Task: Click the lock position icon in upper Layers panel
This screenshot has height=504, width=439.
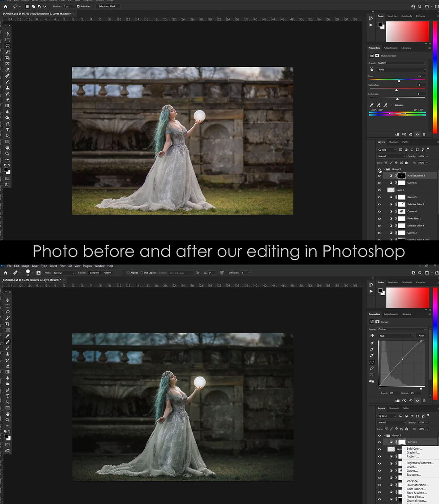Action: (396, 163)
